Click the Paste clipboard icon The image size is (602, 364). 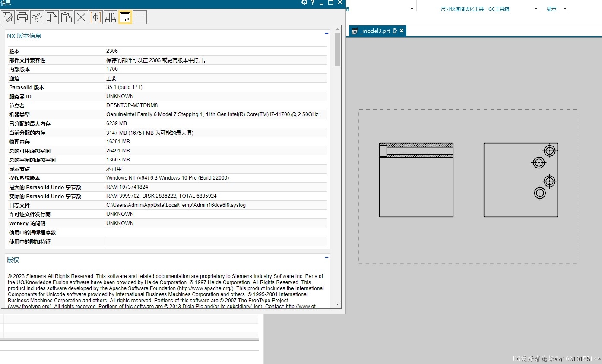pos(67,17)
